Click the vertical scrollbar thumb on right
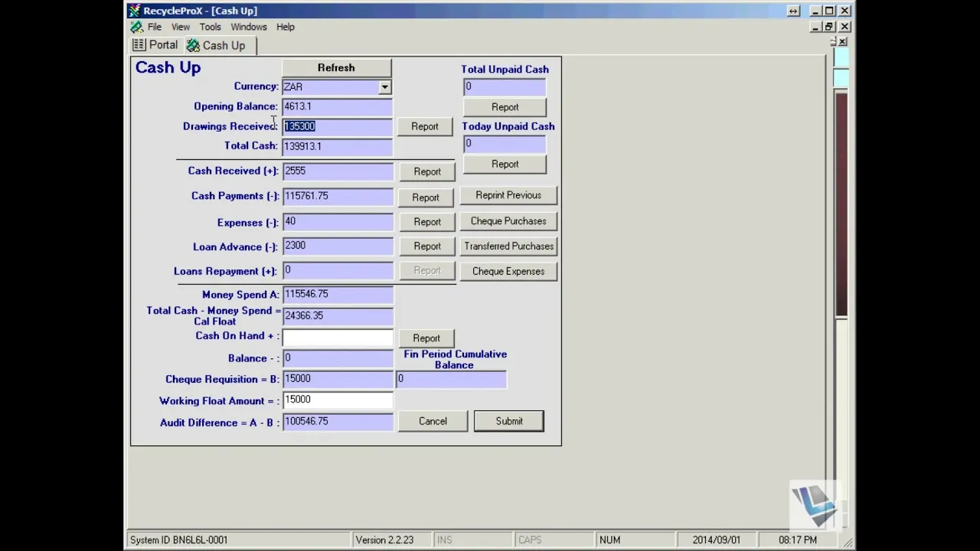 (x=841, y=203)
